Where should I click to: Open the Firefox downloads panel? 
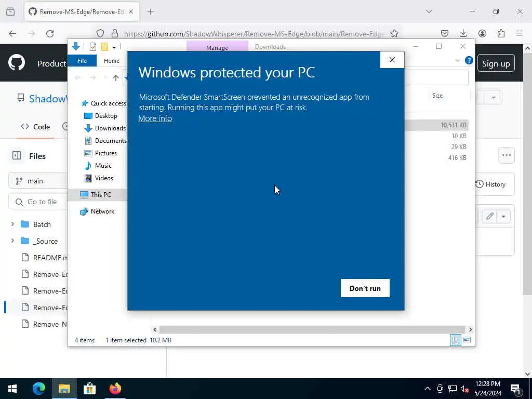coord(463,33)
